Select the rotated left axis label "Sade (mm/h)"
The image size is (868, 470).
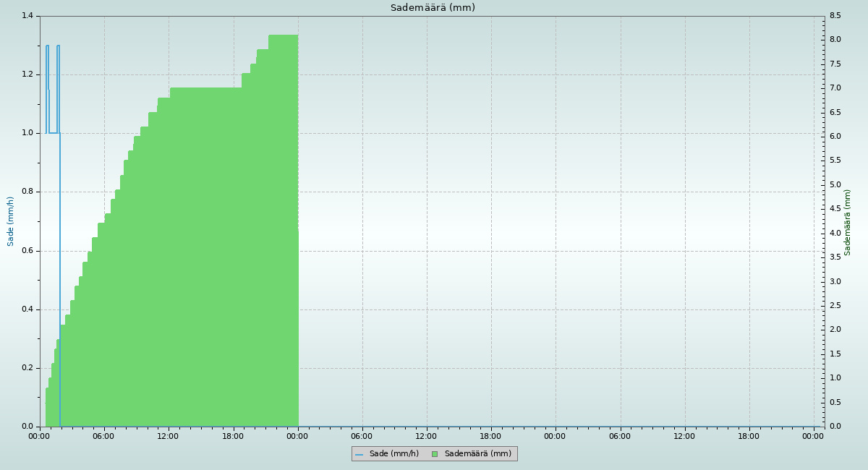click(x=11, y=221)
